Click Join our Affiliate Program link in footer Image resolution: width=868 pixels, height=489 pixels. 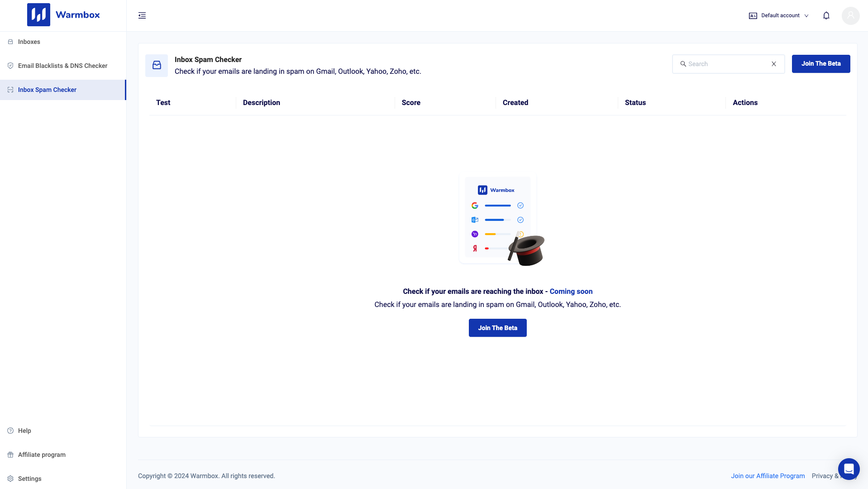(768, 476)
